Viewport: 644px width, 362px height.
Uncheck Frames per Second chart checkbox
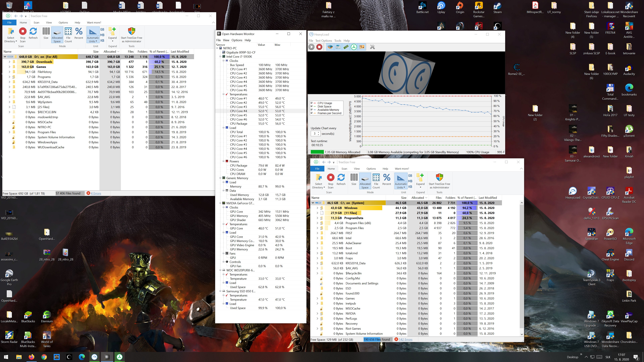[312, 113]
